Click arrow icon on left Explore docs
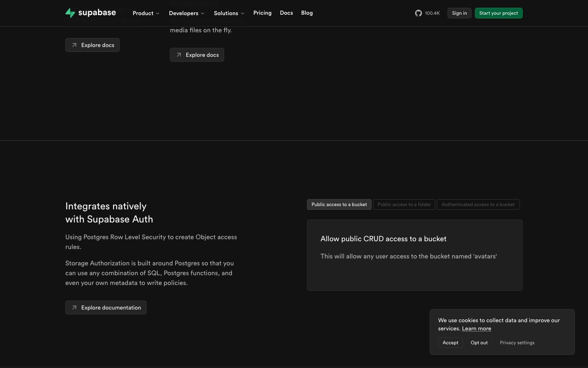 74,45
